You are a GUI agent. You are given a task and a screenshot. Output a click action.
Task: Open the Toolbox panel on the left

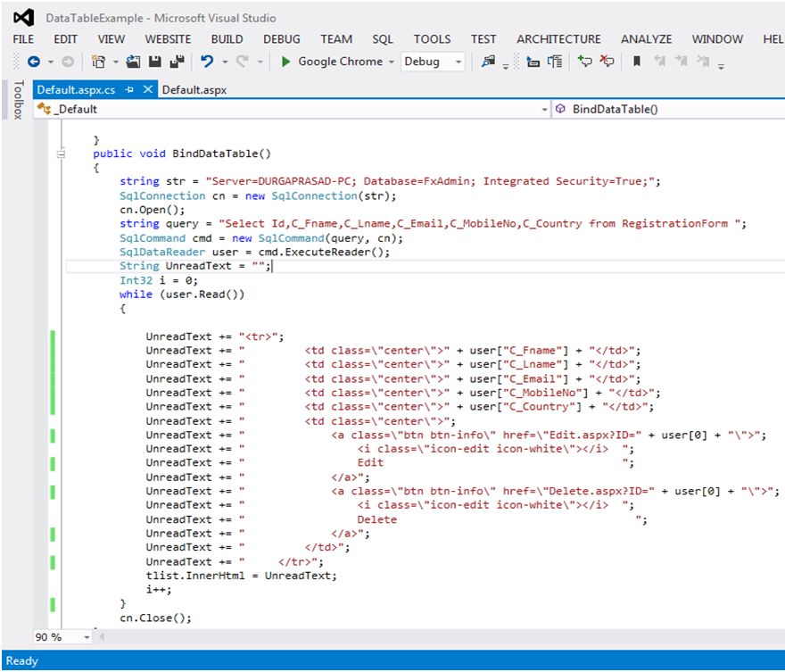(17, 98)
